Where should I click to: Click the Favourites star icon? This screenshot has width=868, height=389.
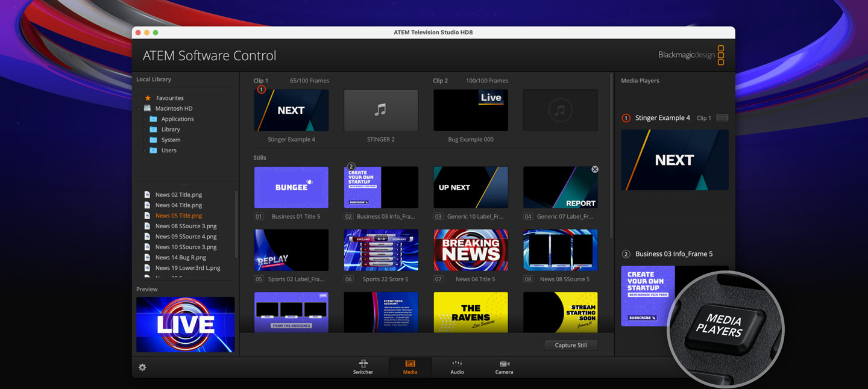(148, 98)
